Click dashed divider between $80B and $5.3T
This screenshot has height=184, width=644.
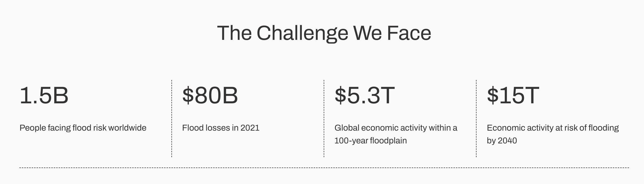point(324,119)
